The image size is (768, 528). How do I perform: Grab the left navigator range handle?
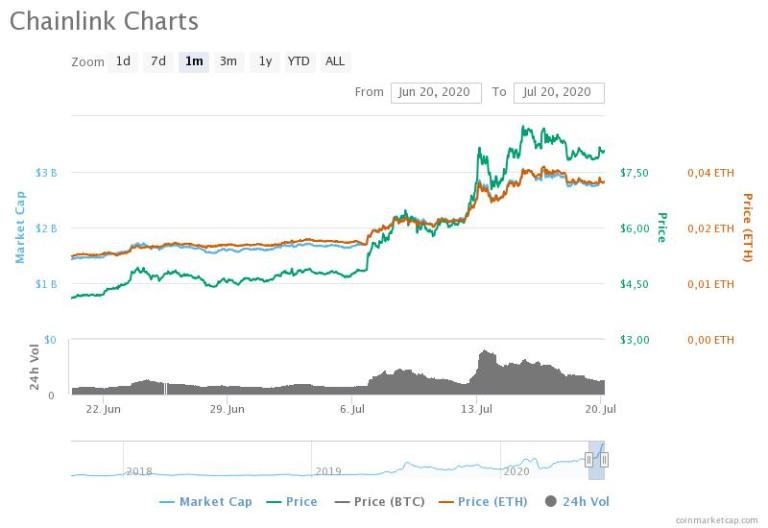tap(589, 459)
